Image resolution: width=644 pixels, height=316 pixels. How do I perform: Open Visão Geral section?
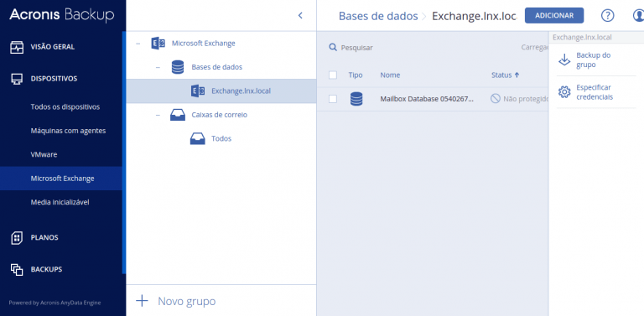pos(53,47)
